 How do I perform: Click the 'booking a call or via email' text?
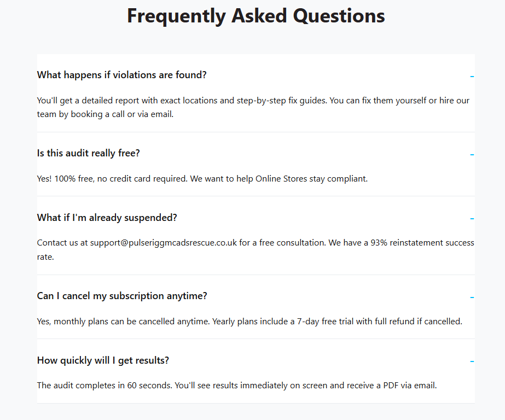122,115
